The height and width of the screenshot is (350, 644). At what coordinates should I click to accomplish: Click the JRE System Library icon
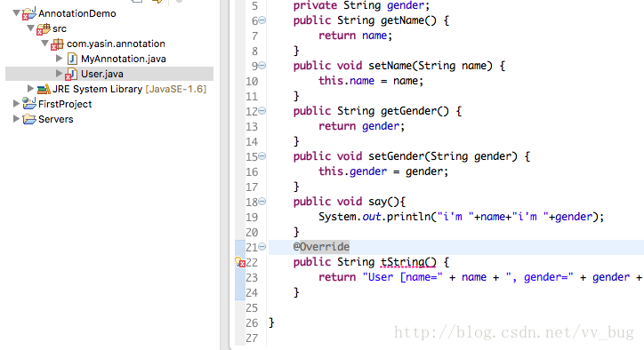point(44,89)
